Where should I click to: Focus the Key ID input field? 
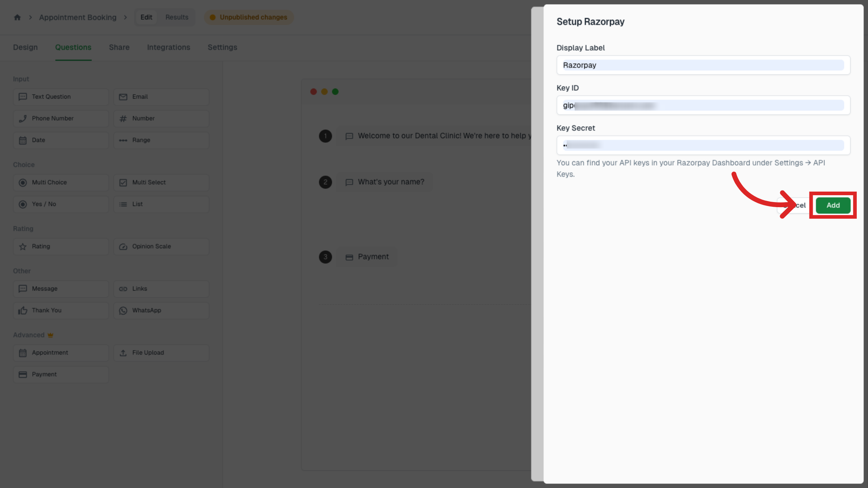[x=703, y=105]
